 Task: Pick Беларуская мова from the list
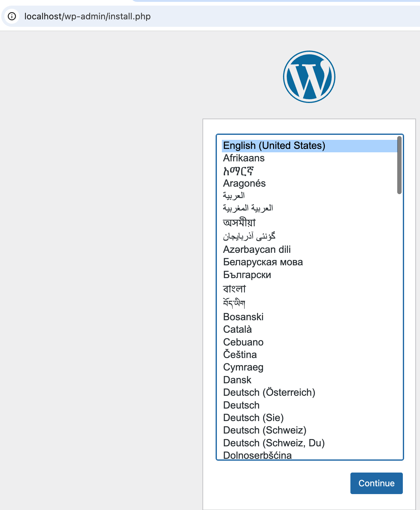[263, 262]
